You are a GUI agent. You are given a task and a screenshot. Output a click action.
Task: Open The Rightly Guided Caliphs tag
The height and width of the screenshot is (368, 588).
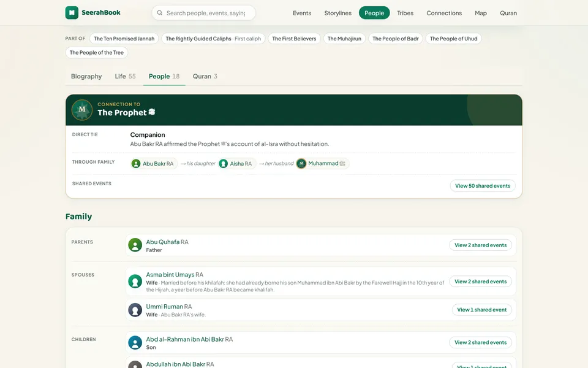[x=213, y=39]
